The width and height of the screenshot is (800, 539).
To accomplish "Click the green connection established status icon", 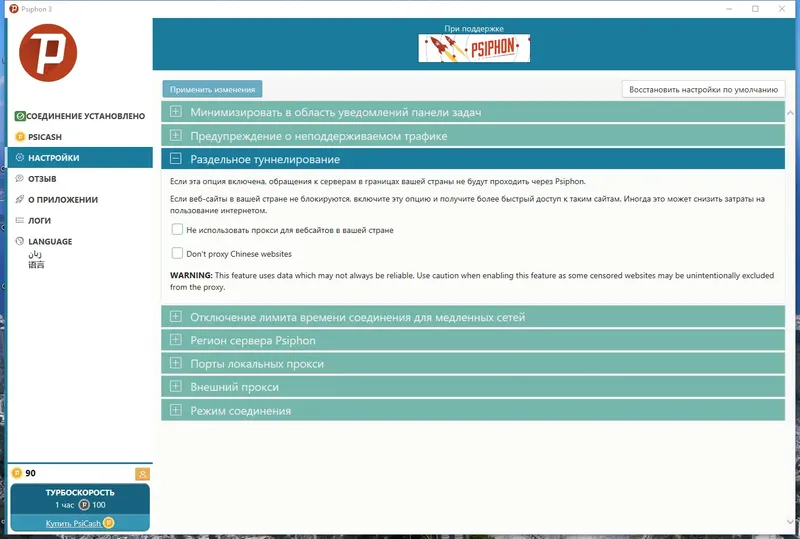I will coord(20,116).
